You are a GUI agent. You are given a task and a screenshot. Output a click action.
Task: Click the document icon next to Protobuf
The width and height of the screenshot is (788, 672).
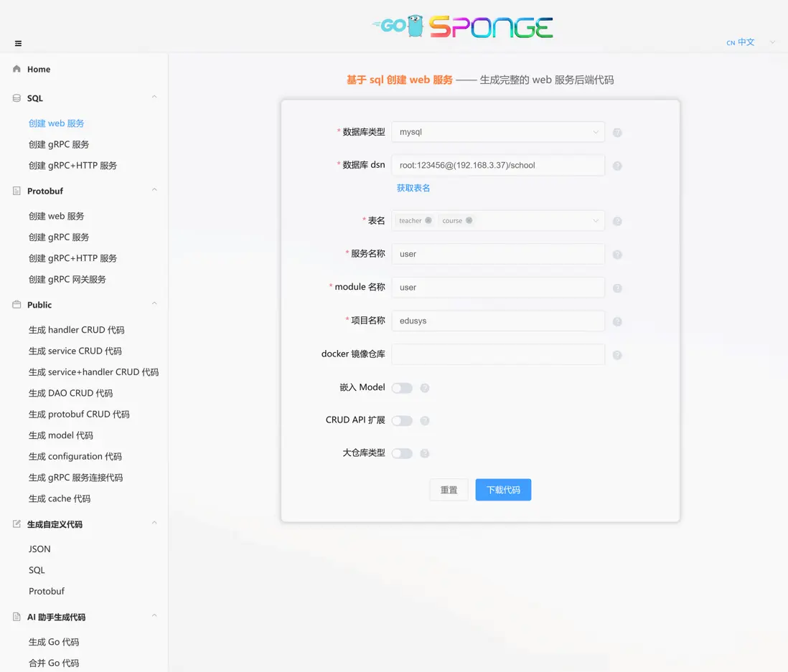click(x=16, y=191)
